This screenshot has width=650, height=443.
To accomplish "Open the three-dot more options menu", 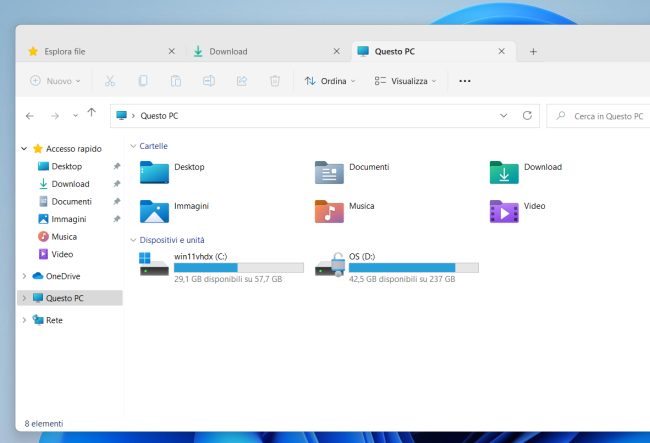I will pos(464,81).
